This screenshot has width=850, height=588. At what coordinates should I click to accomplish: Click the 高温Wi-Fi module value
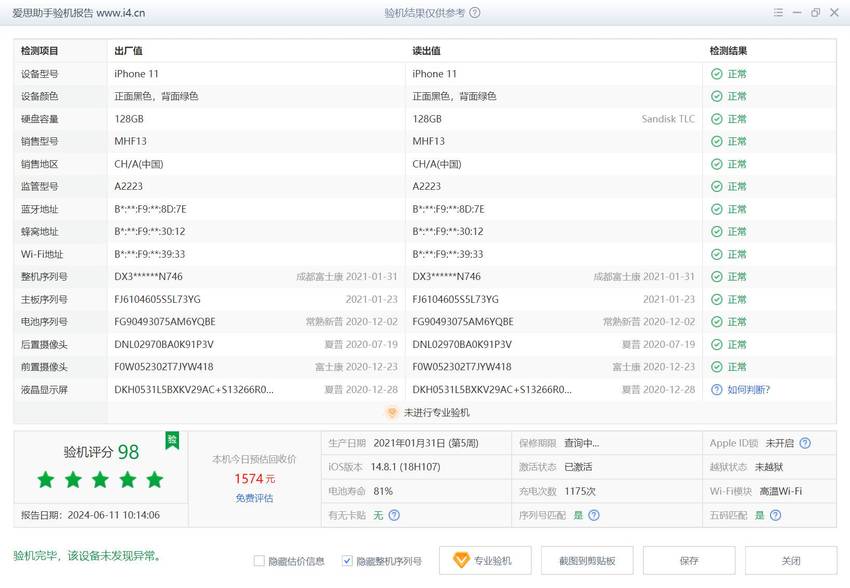point(781,491)
